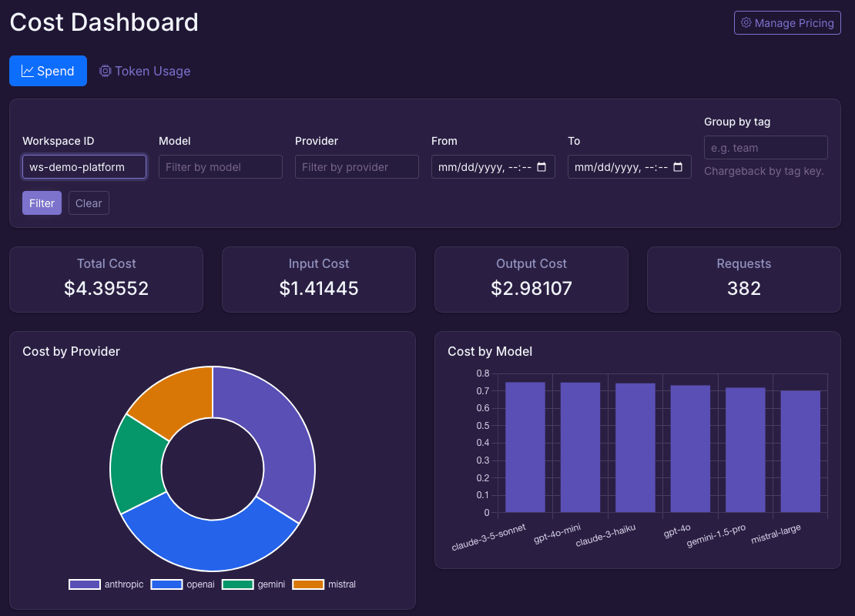Click the From date field
Viewport: 855px width, 616px height.
493,167
